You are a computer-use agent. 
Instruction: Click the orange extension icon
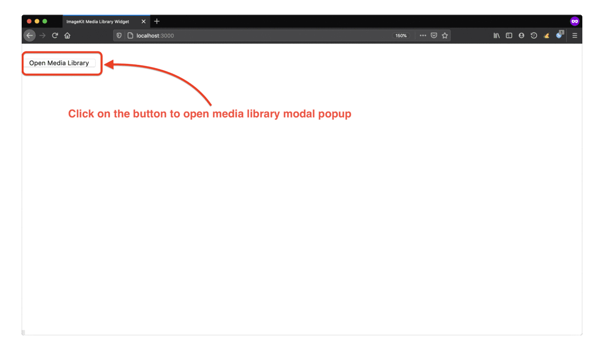click(547, 36)
